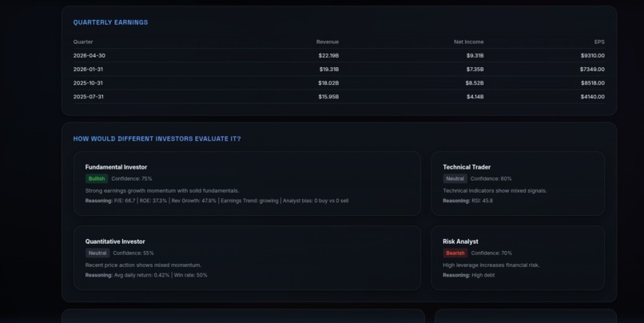Open the Fundamental Investor card title

click(116, 167)
